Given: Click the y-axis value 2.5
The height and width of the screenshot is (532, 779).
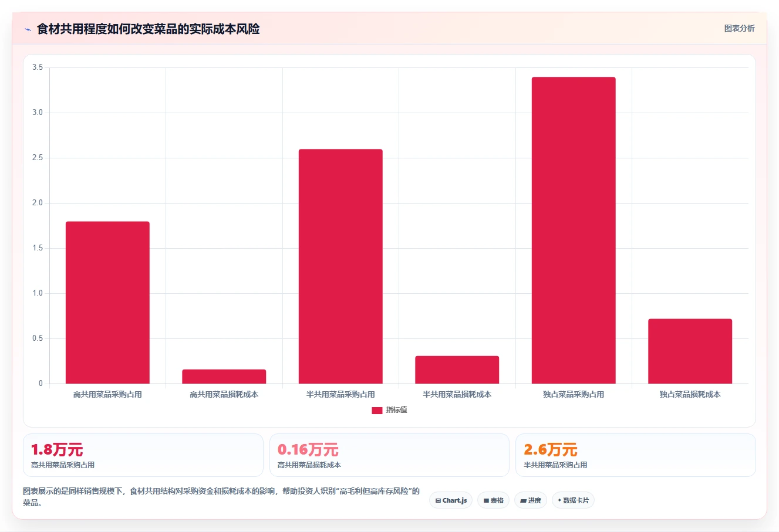Looking at the screenshot, I should coord(38,158).
